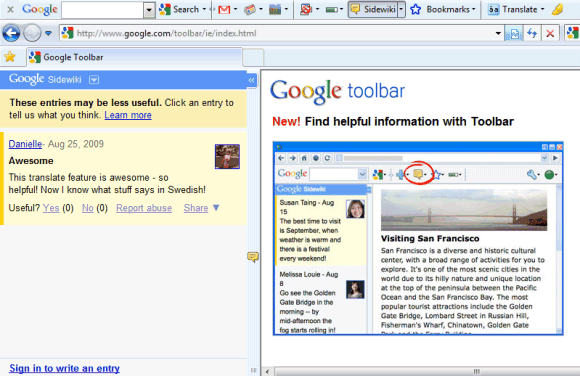Expand the popup blocker dropdown arrow

tap(317, 9)
